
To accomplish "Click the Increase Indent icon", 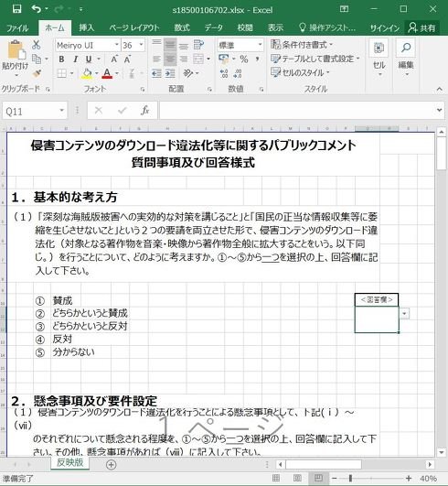I will [x=170, y=73].
